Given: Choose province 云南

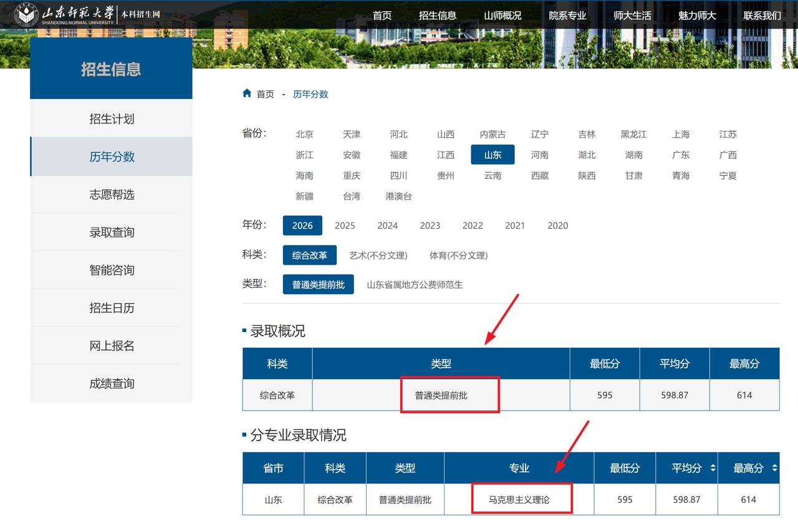Looking at the screenshot, I should tap(493, 176).
